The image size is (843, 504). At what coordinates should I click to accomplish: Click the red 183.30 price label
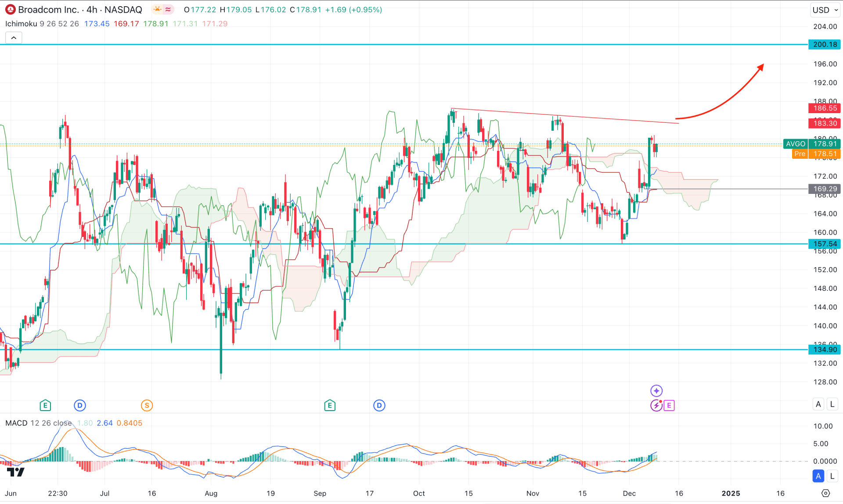[825, 123]
